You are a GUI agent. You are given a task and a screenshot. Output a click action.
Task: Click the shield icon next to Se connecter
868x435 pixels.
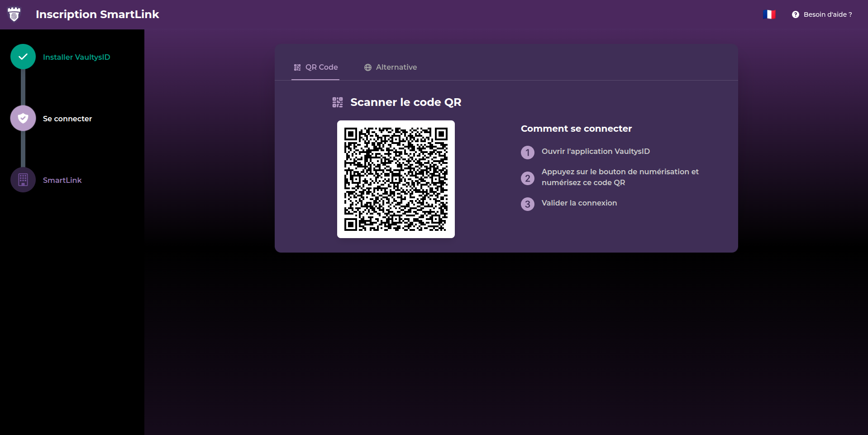[x=23, y=118]
